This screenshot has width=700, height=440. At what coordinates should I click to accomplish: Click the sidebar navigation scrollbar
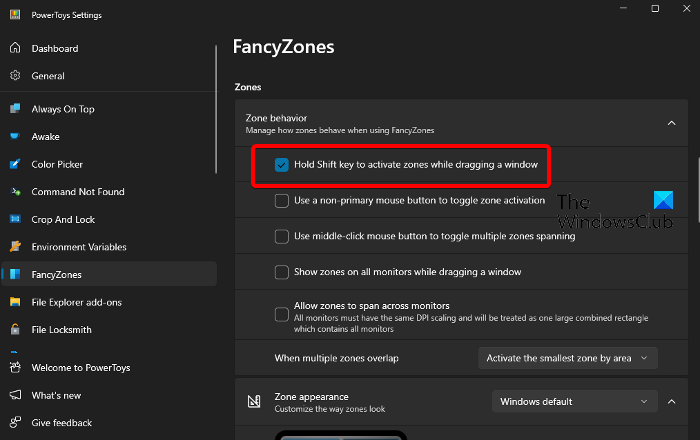pyautogui.click(x=216, y=109)
